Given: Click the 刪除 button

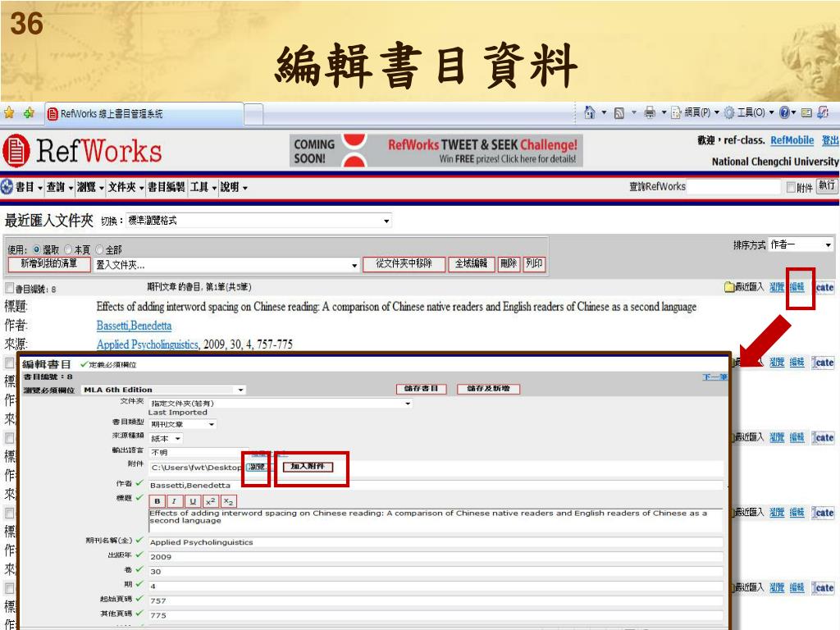Looking at the screenshot, I should coord(509,263).
